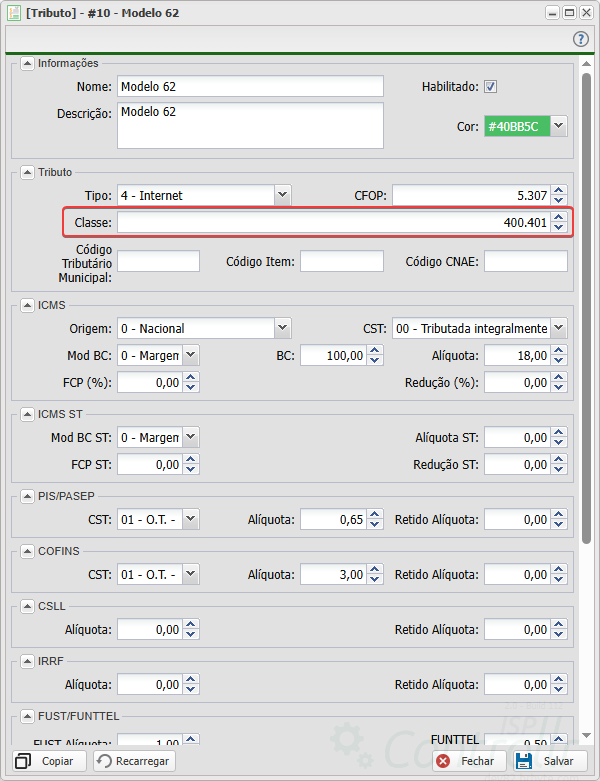Collapse the ICMS ST section
This screenshot has height=781, width=600.
27,413
